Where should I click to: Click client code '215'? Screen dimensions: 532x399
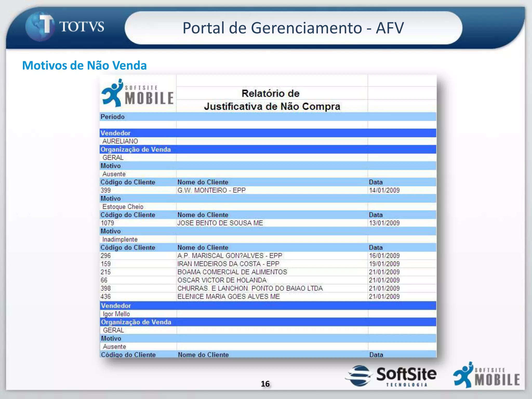105,272
